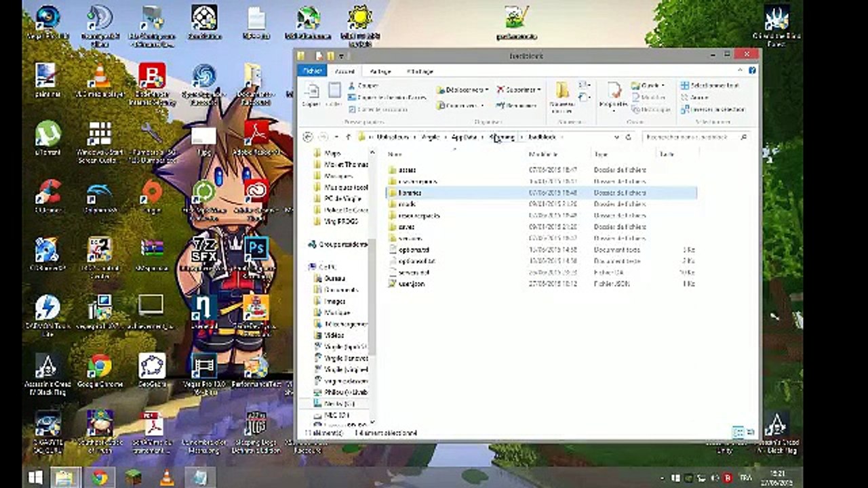The height and width of the screenshot is (488, 868).
Task: Refresh the folder with the refresh icon
Action: click(629, 137)
